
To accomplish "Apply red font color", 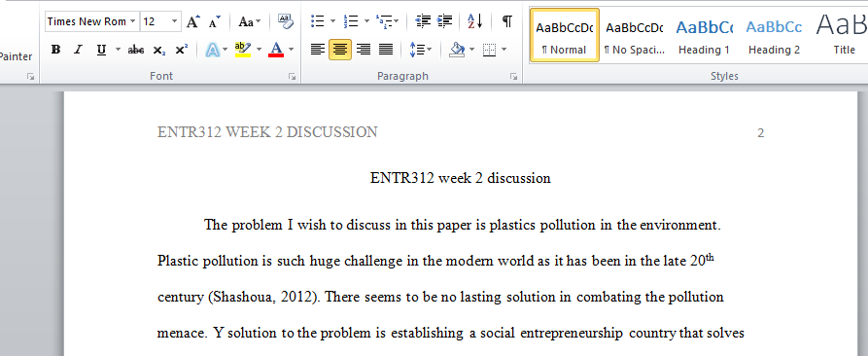I will [276, 50].
